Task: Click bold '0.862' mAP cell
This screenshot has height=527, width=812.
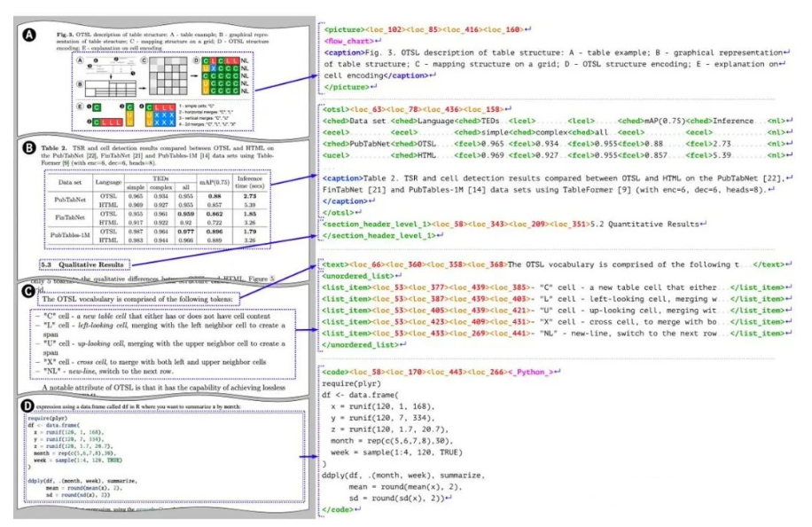Action: pos(215,214)
